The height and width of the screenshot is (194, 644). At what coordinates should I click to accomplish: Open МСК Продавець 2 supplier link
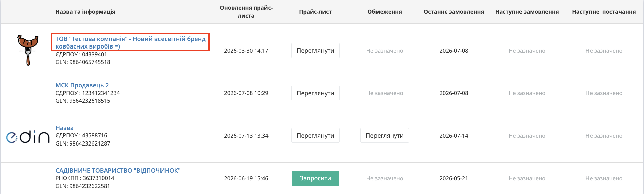coord(82,85)
